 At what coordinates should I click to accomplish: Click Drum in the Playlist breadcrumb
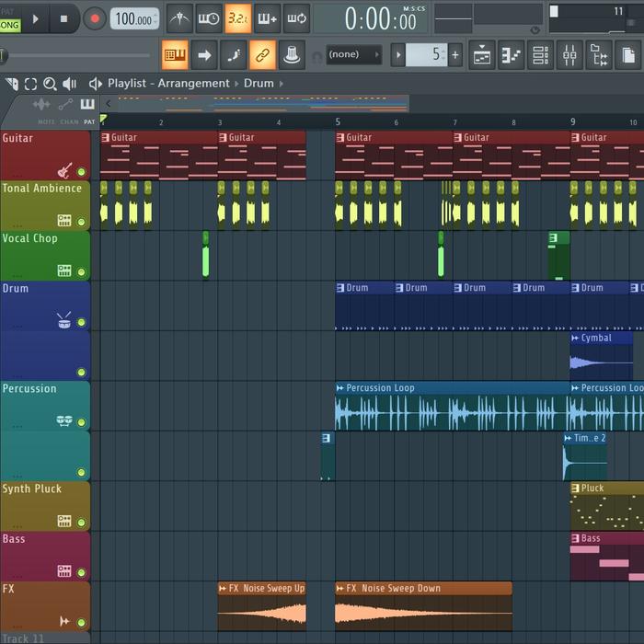tap(259, 84)
